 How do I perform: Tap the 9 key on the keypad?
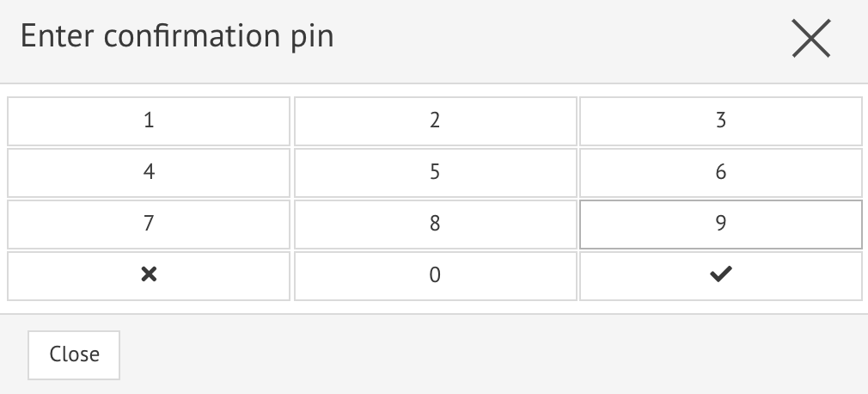[x=720, y=224]
